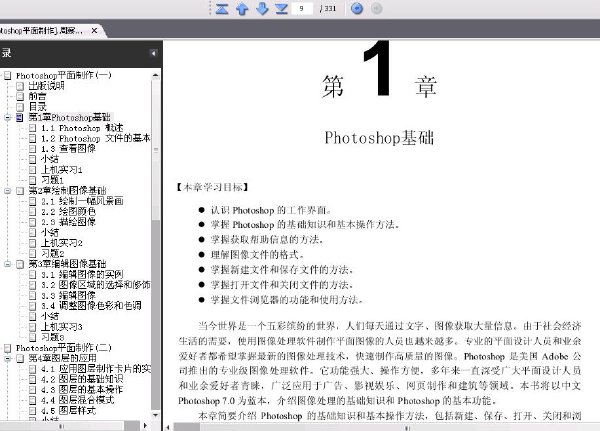Open bookmark 3.4 调整图像色彩和色调

coord(91,305)
